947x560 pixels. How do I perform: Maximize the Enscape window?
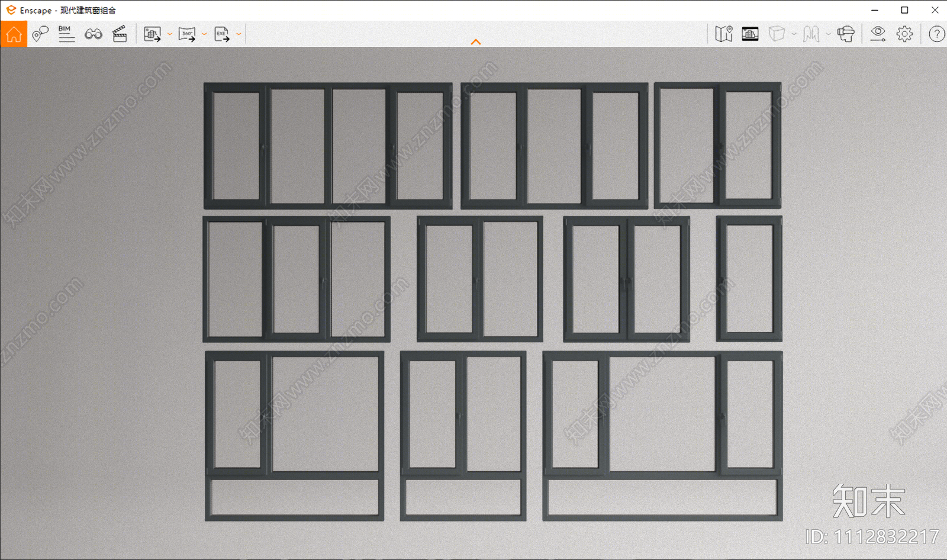[x=904, y=10]
